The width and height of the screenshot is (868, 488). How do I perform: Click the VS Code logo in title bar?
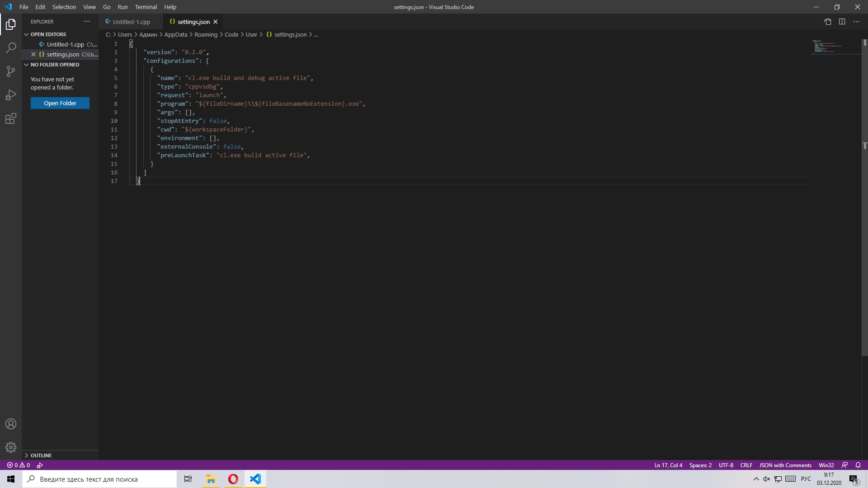(8, 7)
